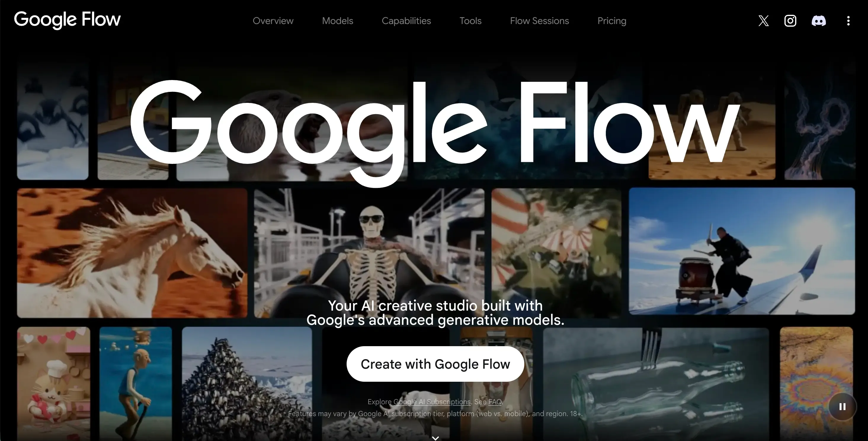
Task: Select the Capabilities nav item
Action: click(406, 21)
